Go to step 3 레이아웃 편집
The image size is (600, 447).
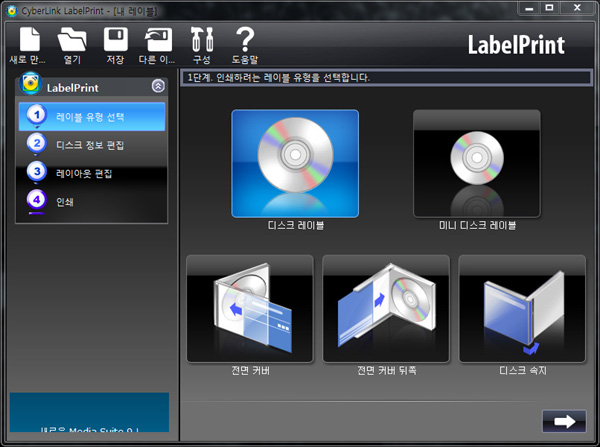92,173
